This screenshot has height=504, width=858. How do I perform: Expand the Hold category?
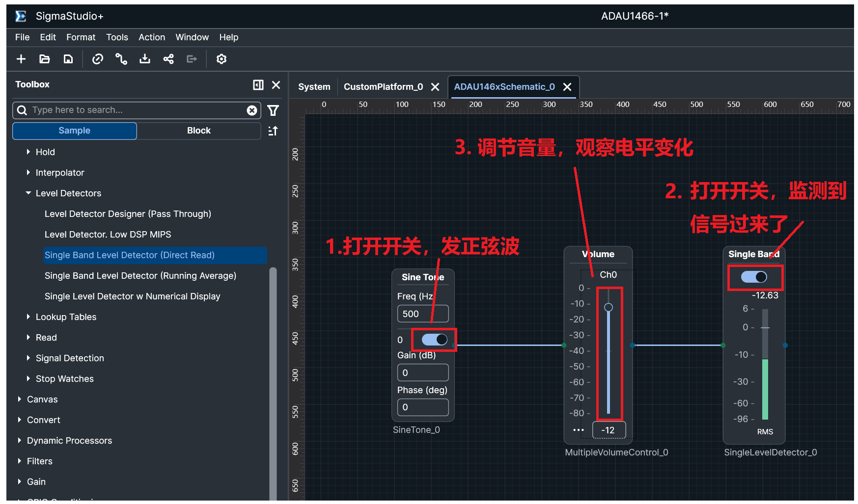pyautogui.click(x=28, y=152)
